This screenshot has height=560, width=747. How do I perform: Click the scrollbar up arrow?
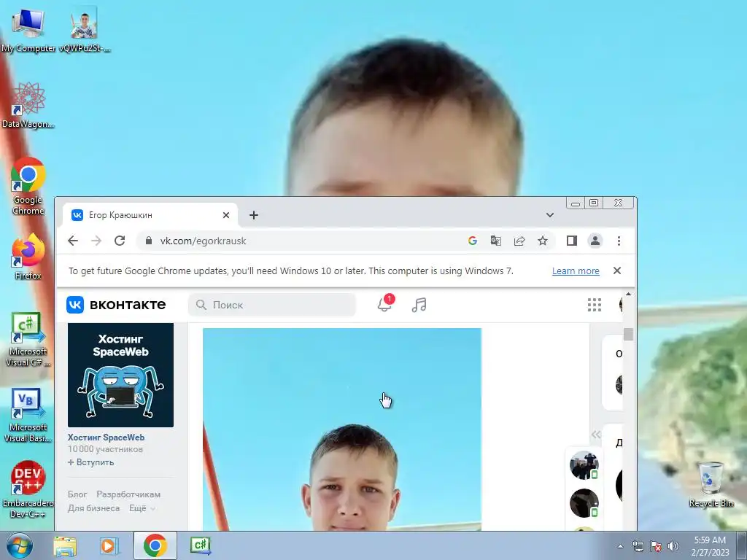point(628,295)
